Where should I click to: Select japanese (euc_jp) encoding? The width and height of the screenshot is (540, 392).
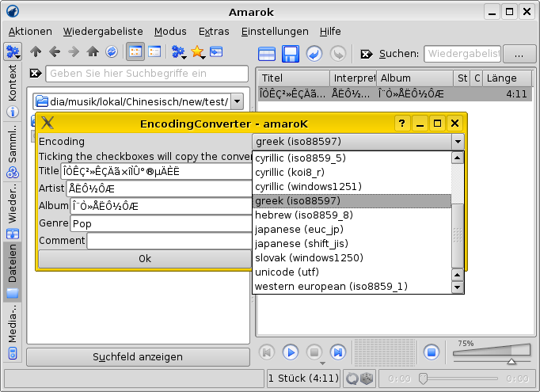352,230
